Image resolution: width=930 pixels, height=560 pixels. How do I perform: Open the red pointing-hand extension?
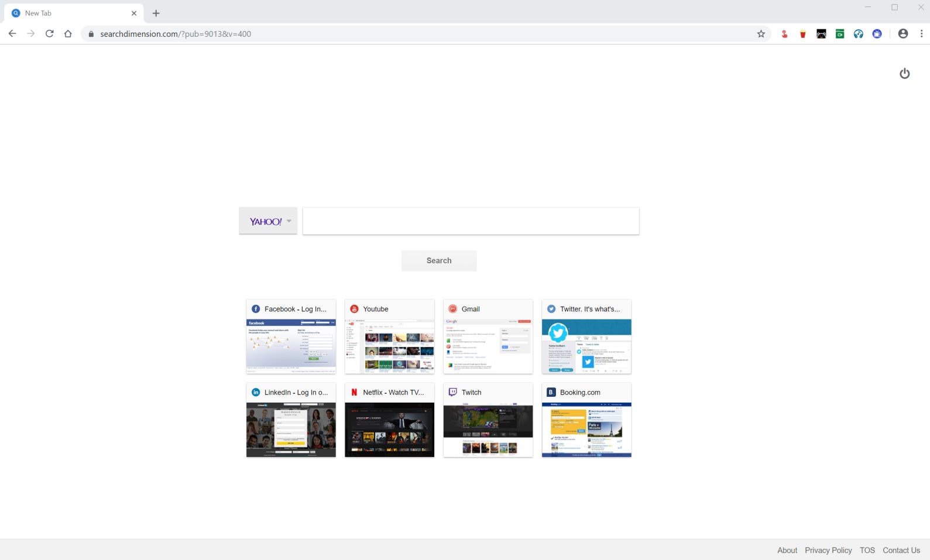784,34
